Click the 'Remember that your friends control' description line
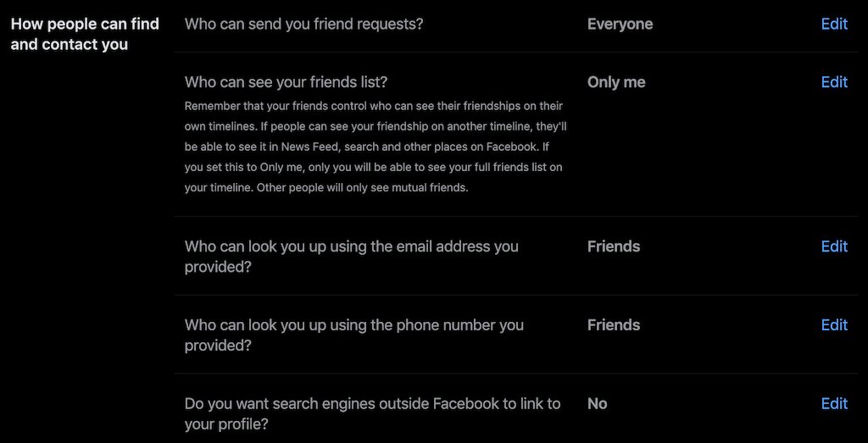Screen dimensions: 868x443 (x=373, y=106)
